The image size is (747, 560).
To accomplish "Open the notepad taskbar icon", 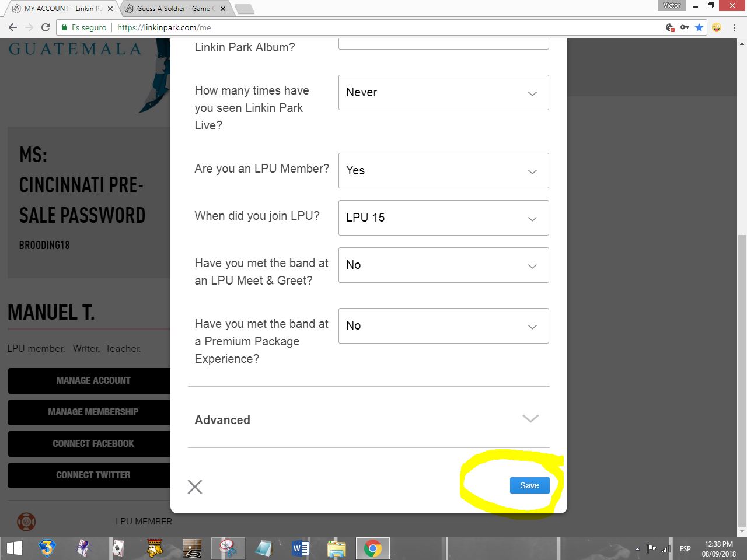I will (264, 548).
